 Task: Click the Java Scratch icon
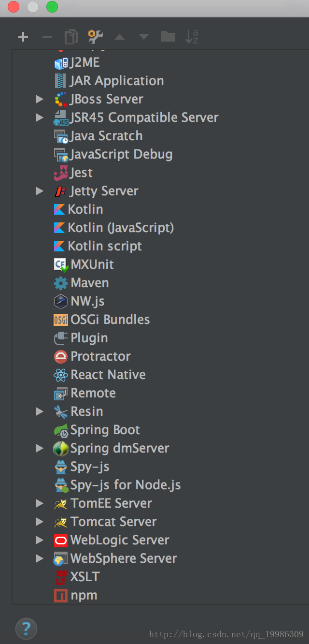click(x=61, y=136)
